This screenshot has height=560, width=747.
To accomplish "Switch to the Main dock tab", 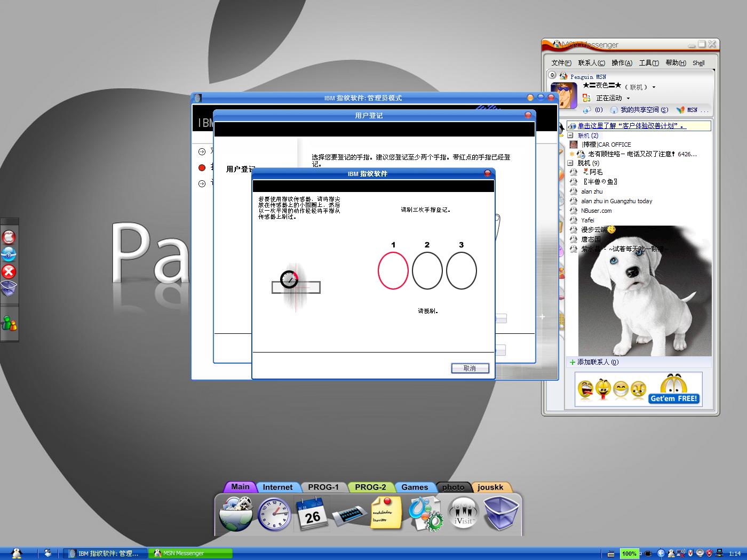I will (x=240, y=486).
